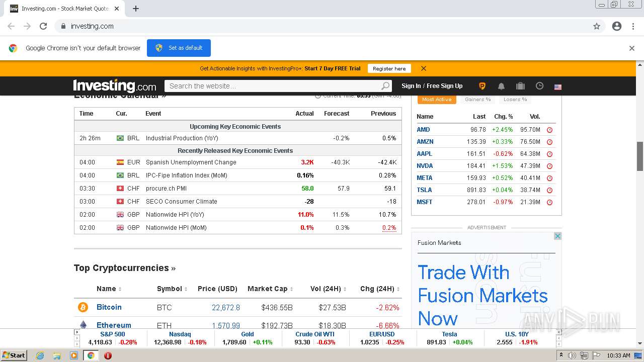
Task: Switch to the Losers % tab
Action: [x=515, y=100]
